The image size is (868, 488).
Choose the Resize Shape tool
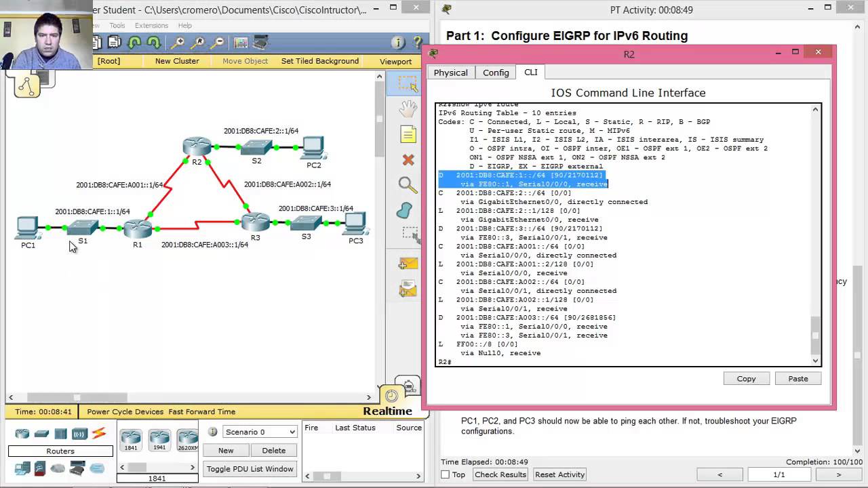[410, 234]
